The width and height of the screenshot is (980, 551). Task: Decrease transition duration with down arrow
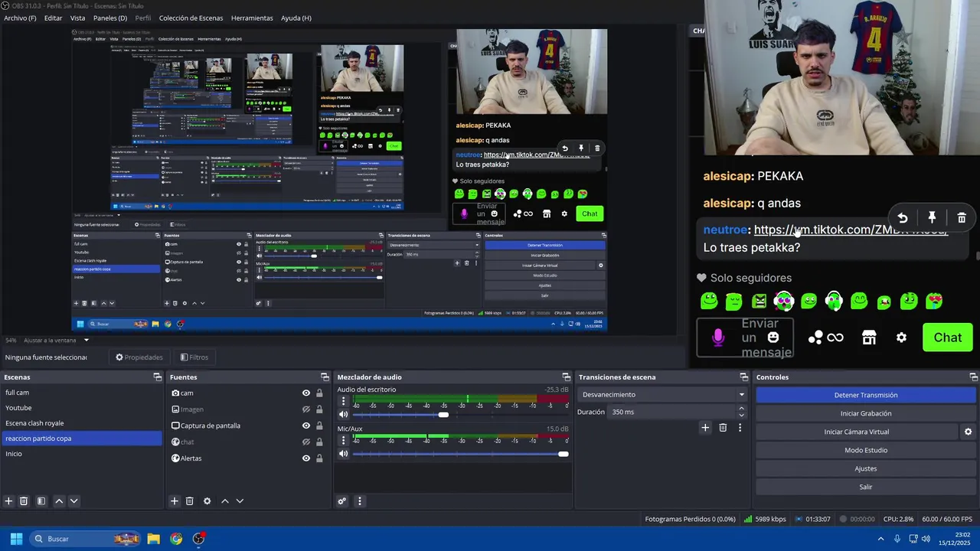click(741, 416)
